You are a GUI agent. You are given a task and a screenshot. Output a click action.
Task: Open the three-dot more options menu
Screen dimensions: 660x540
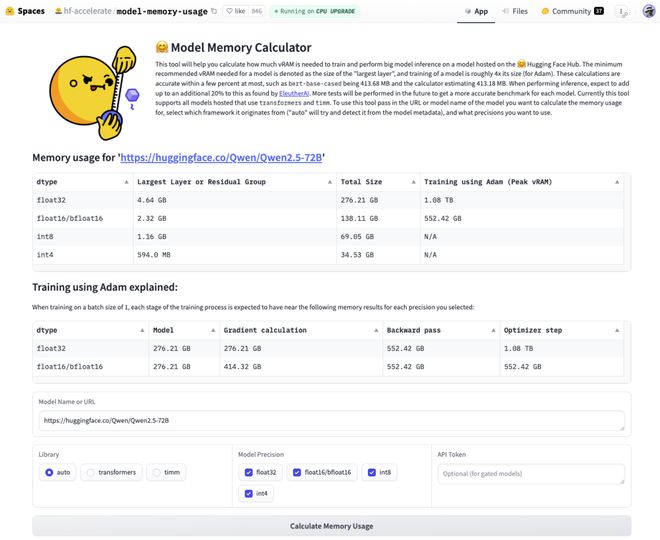tap(621, 12)
